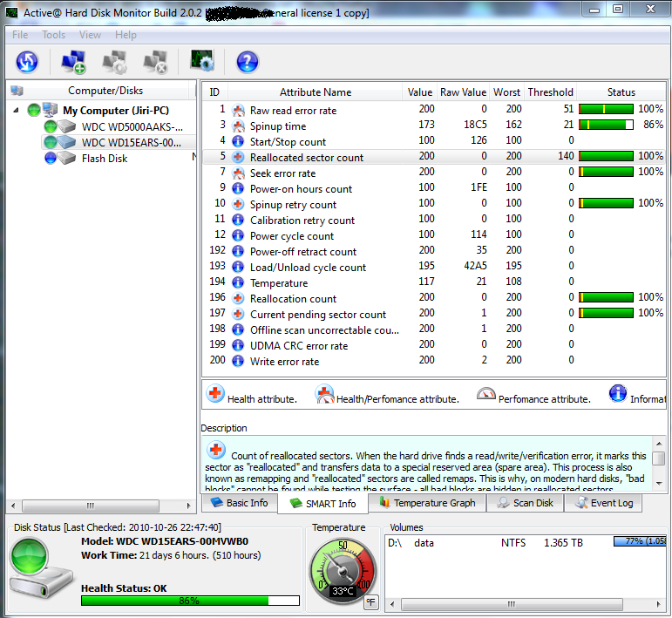Open the Event Log tab
The height and width of the screenshot is (618, 672).
(603, 503)
